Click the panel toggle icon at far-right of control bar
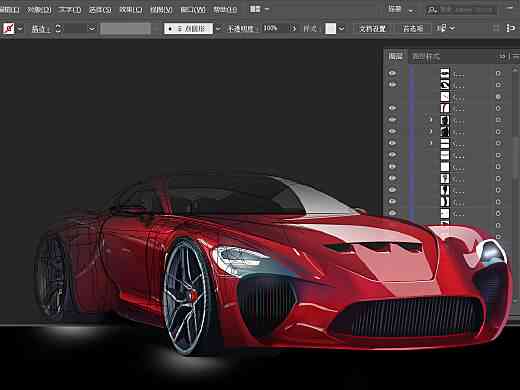This screenshot has width=520, height=390. click(510, 28)
